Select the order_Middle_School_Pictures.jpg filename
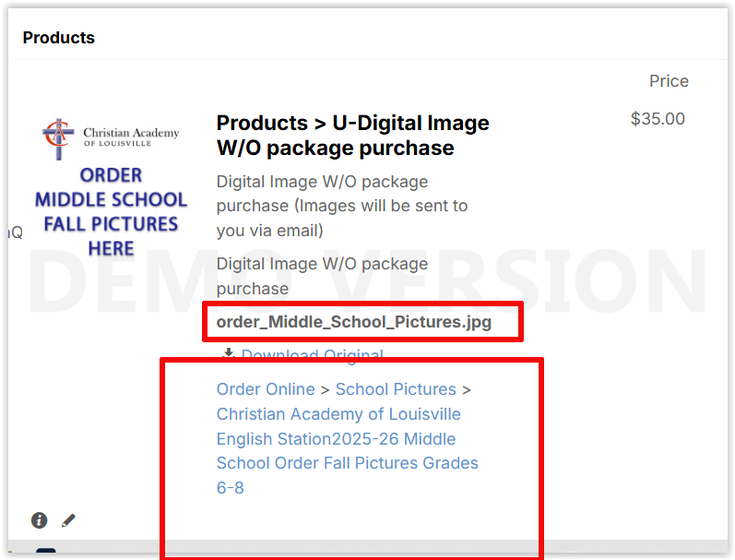Screen dimensions: 735x560 (354, 322)
